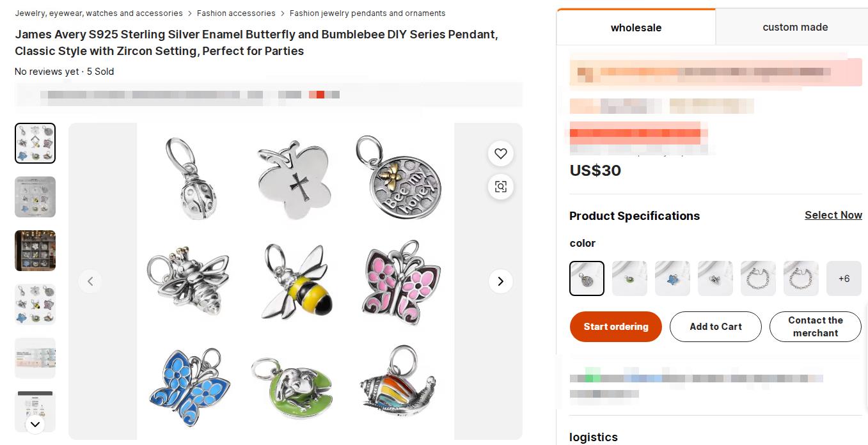Go to next product image arrow

point(500,281)
